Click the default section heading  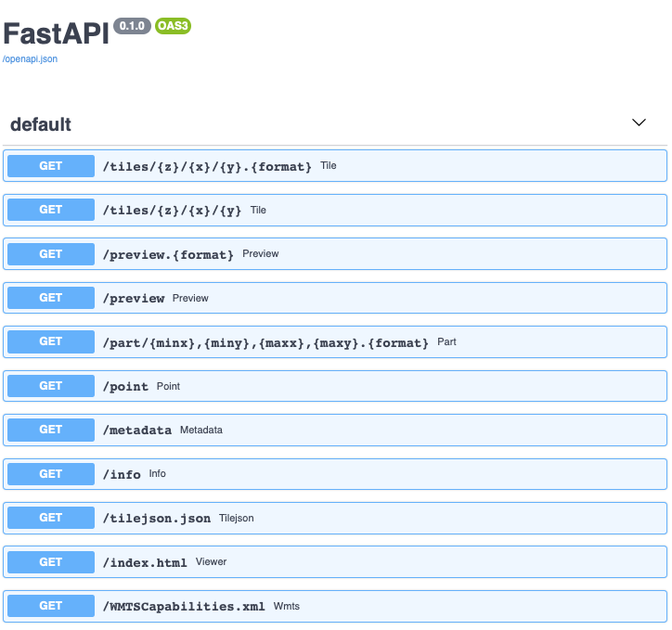click(x=41, y=124)
